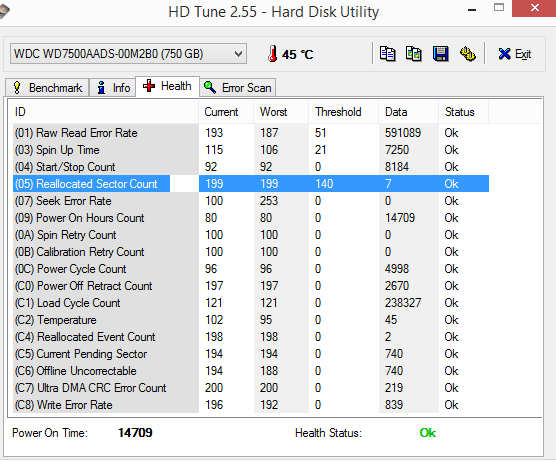The image size is (556, 461).
Task: Copy info to clipboard icon
Action: 387,54
